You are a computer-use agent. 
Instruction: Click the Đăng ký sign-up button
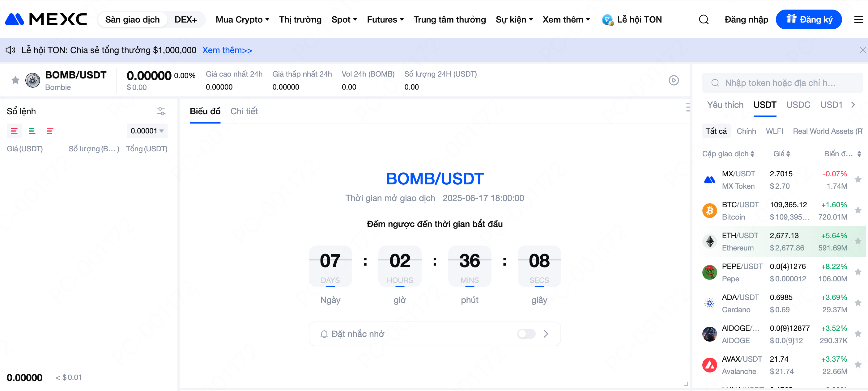point(808,19)
